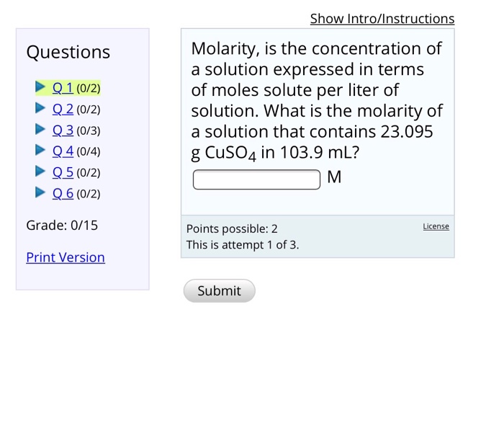
Task: Jump to question Q 5
Action: (x=63, y=172)
